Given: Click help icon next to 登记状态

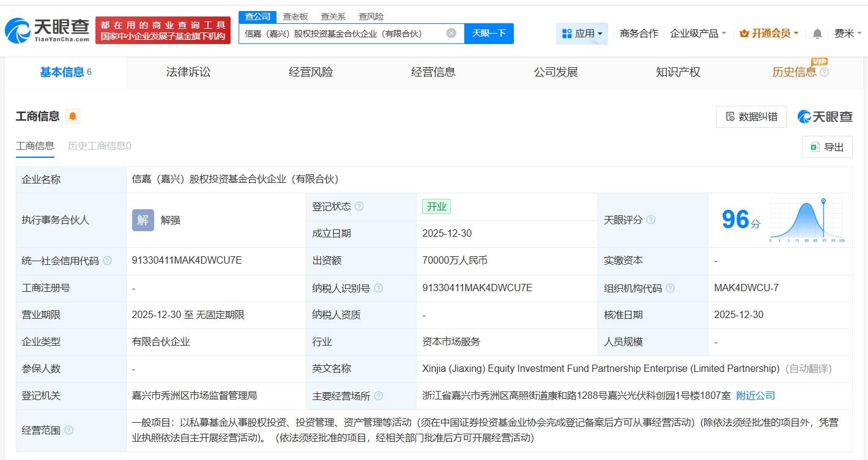Looking at the screenshot, I should tap(359, 207).
